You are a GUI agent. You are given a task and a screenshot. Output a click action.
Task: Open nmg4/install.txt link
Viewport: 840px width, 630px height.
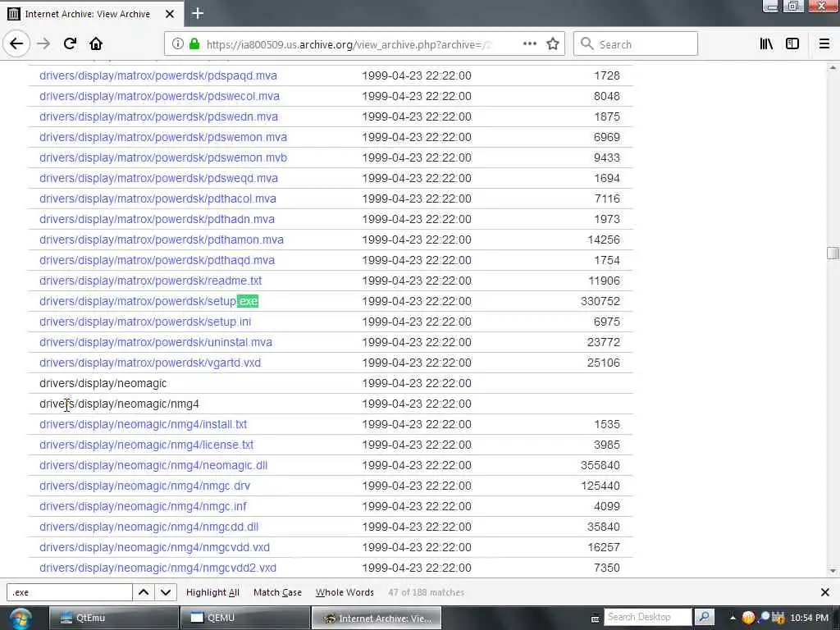tap(143, 424)
